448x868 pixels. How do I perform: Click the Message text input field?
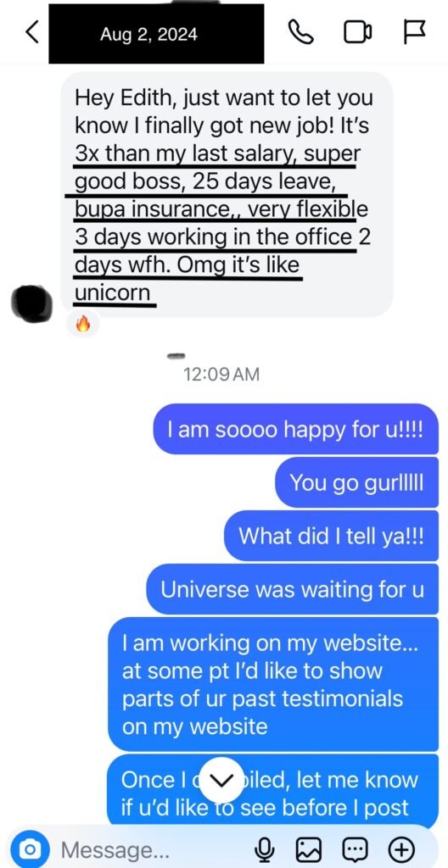click(x=149, y=848)
